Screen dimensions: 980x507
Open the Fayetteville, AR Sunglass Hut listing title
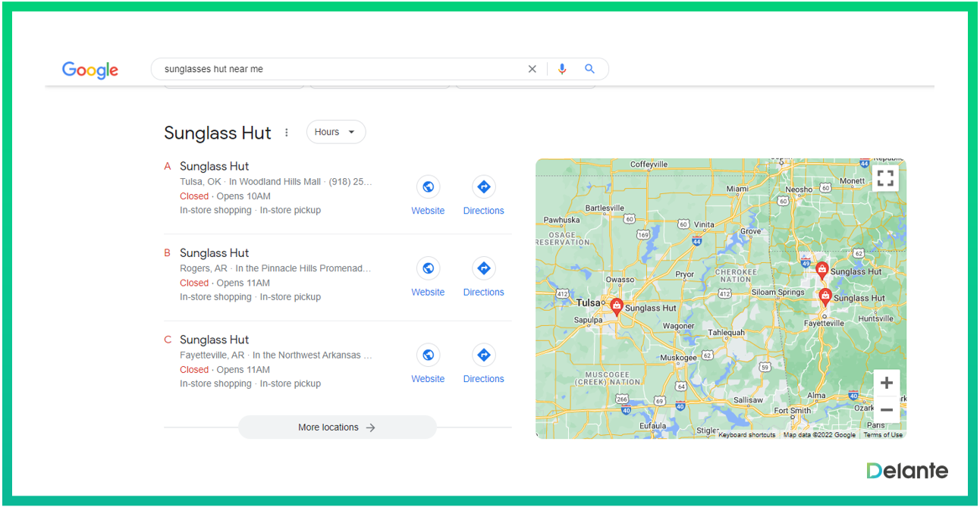(x=214, y=340)
